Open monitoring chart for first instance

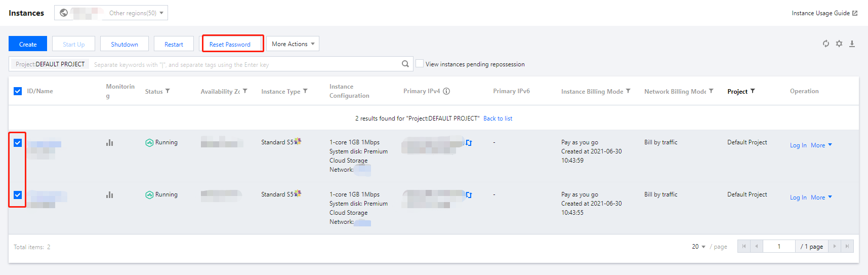[109, 143]
